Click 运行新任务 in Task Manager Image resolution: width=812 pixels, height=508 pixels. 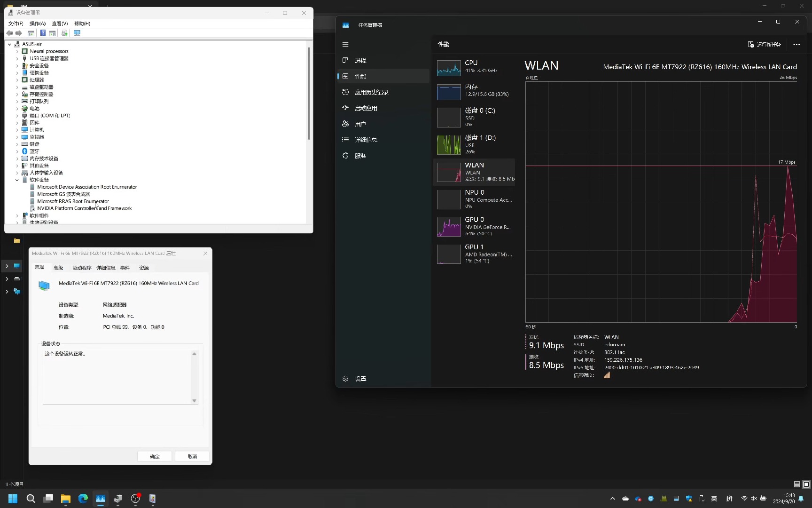[765, 44]
